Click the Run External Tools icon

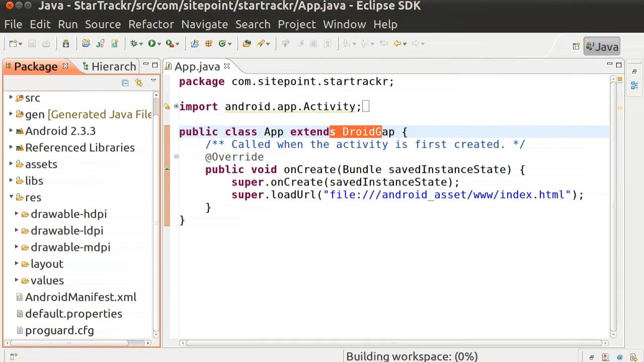[170, 44]
